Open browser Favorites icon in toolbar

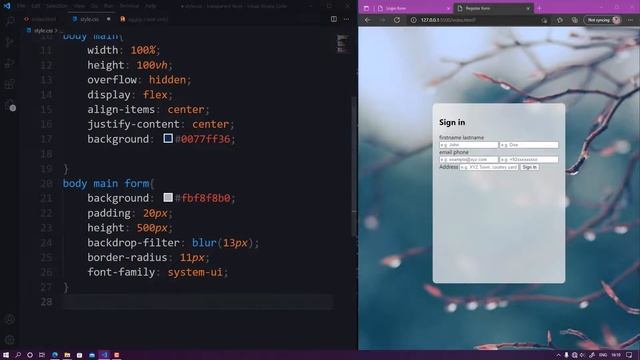560,20
